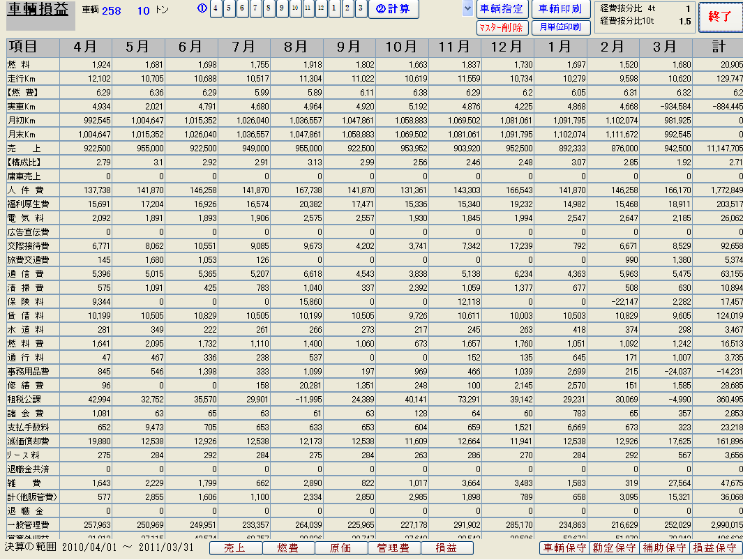The image size is (743, 560).
Task: Click the red マスター削除 button
Action: [502, 28]
